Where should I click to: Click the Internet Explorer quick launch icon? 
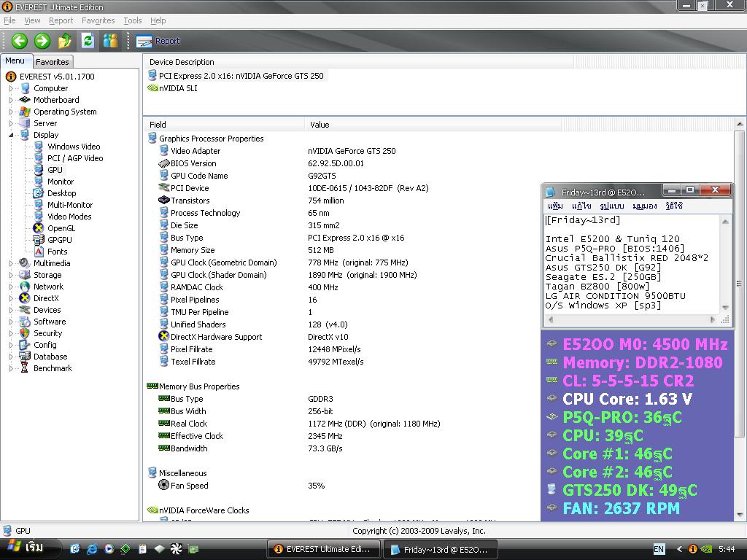91,549
